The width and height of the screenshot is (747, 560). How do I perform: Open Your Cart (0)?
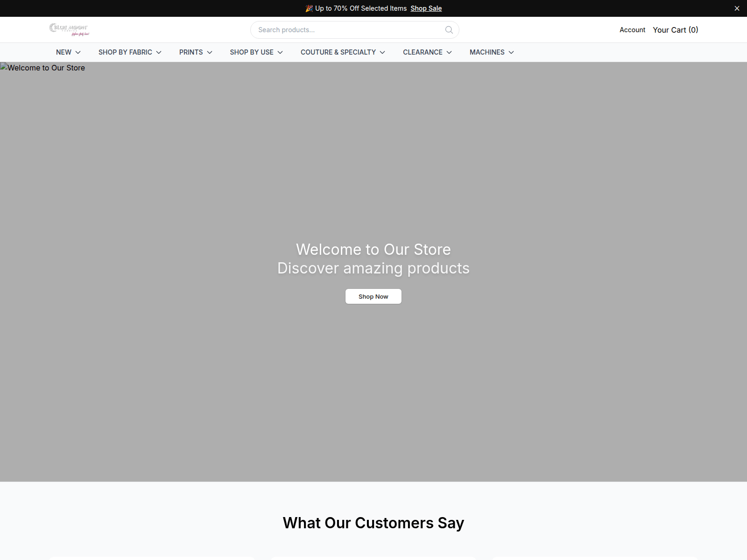pos(675,30)
